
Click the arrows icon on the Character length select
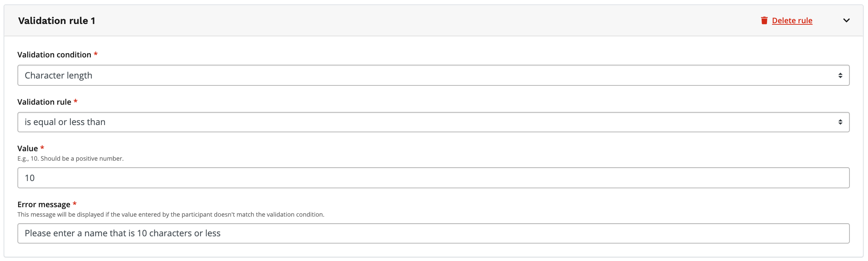pyautogui.click(x=840, y=75)
